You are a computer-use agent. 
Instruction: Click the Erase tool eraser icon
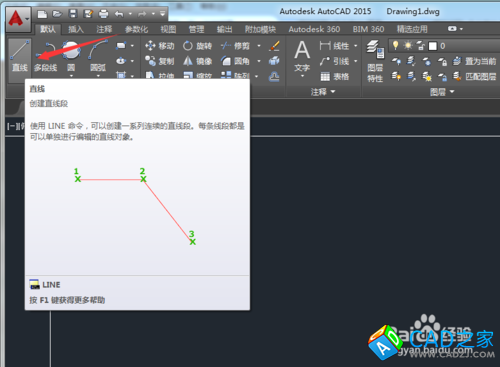coord(274,46)
